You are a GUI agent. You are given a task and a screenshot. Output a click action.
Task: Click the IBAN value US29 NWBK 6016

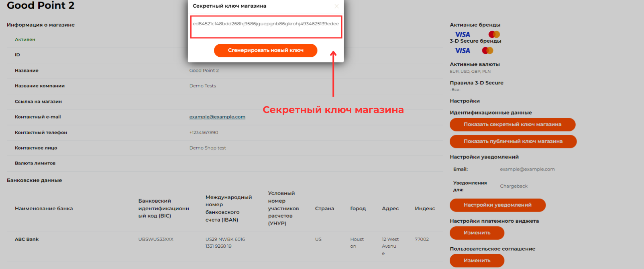[225, 240]
